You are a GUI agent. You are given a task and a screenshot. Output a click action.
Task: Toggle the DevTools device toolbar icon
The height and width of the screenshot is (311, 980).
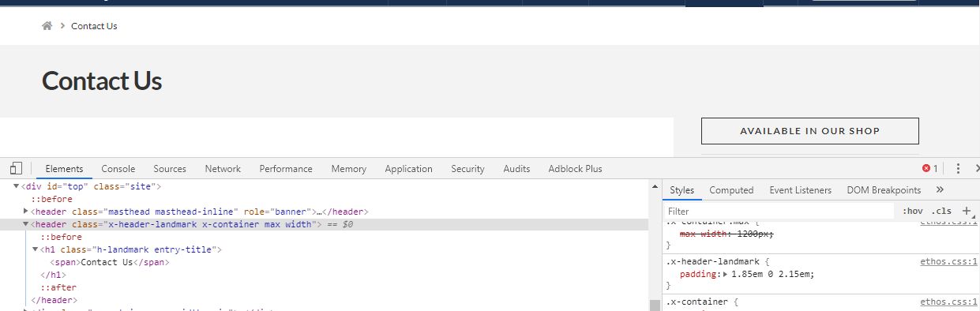[x=16, y=168]
